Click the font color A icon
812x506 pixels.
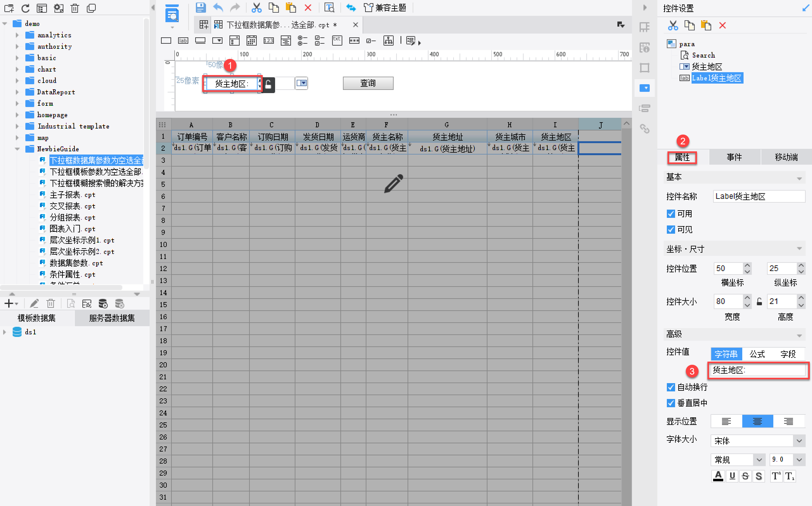(718, 476)
